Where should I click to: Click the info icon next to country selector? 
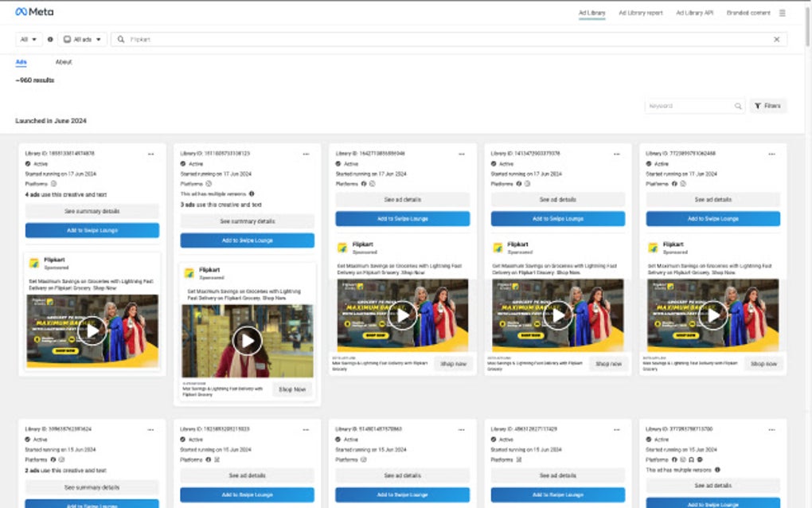50,38
